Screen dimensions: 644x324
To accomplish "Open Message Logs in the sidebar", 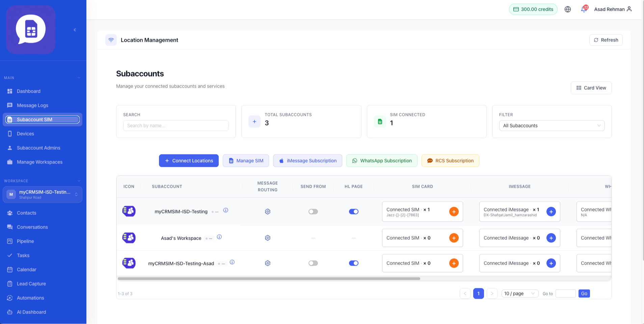I will click(x=32, y=106).
